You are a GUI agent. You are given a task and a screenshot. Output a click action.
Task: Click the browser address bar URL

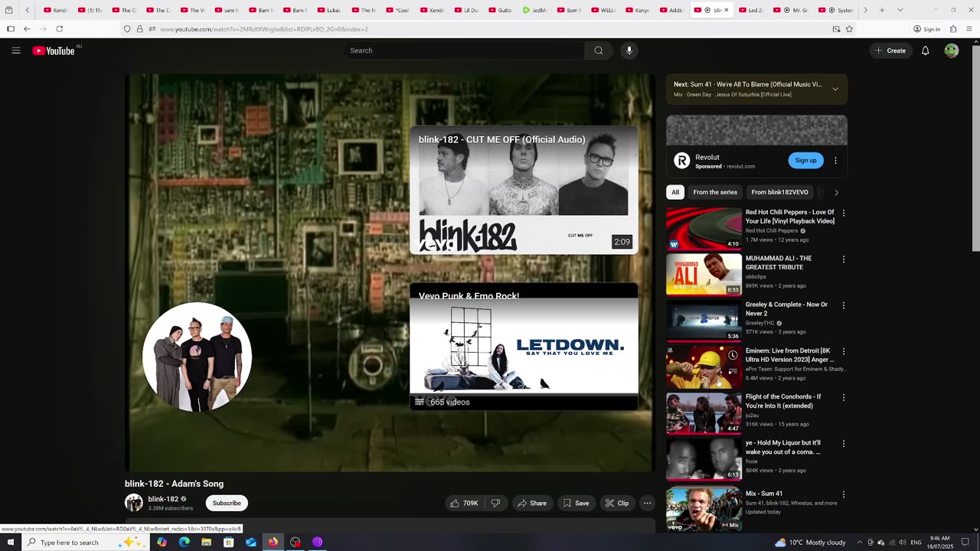pos(264,29)
